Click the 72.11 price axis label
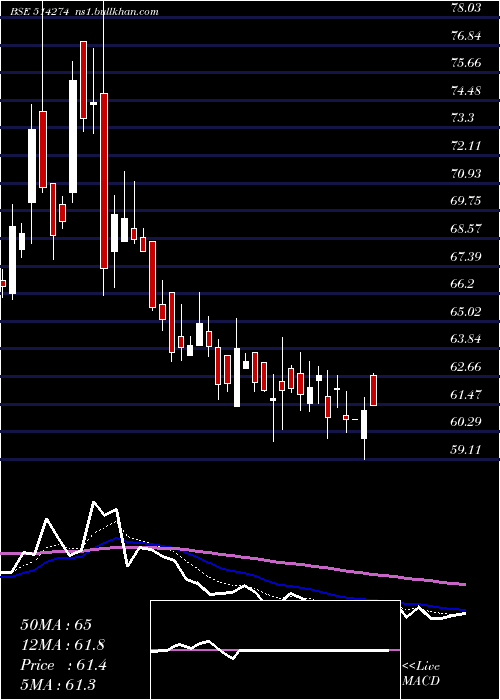 click(466, 146)
